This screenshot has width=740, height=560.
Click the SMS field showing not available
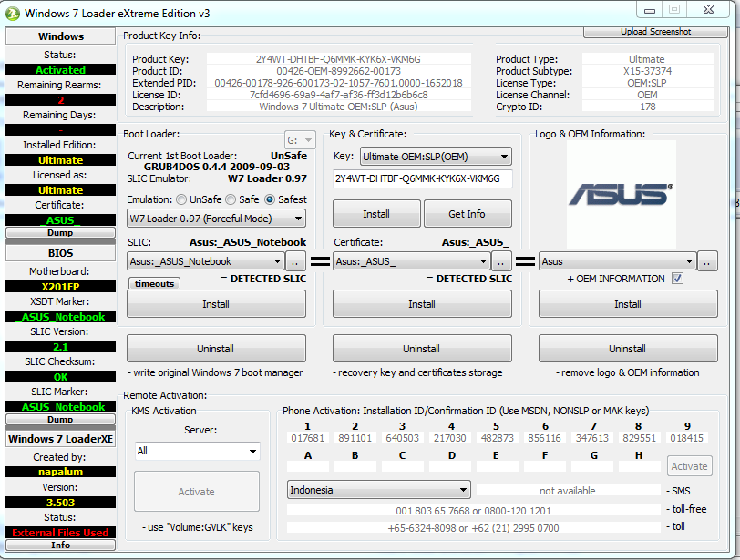pyautogui.click(x=569, y=491)
